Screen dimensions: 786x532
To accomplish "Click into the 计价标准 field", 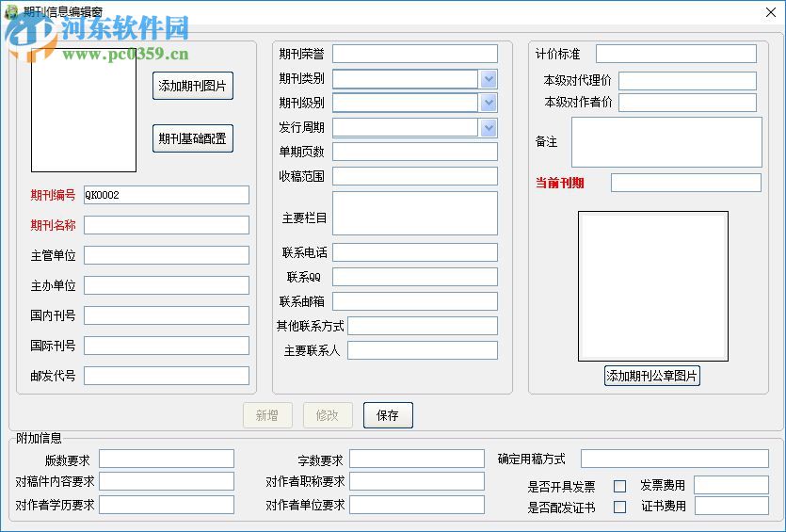I will (676, 54).
